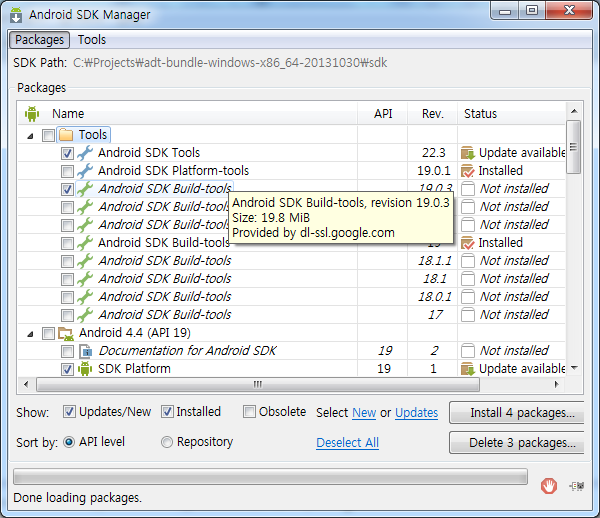
Task: Click the loading progress bar
Action: (270, 477)
